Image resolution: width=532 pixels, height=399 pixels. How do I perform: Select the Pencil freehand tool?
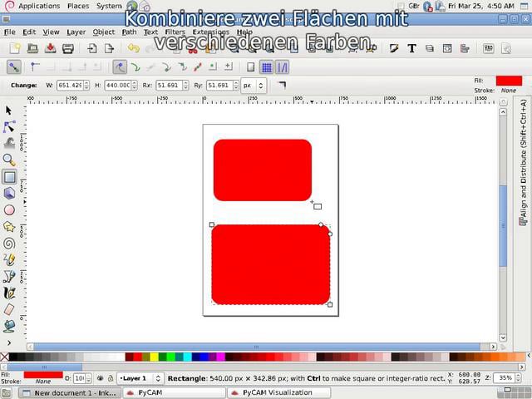coord(9,260)
